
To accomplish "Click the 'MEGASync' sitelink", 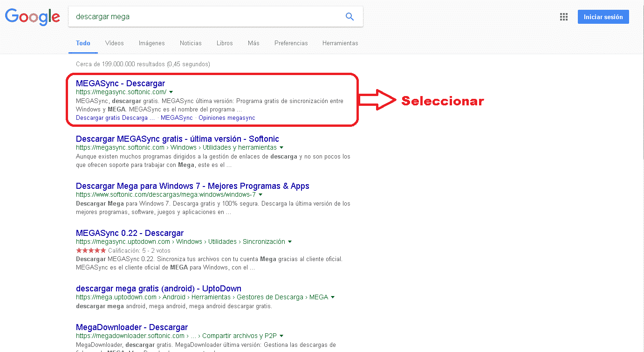I will click(177, 118).
